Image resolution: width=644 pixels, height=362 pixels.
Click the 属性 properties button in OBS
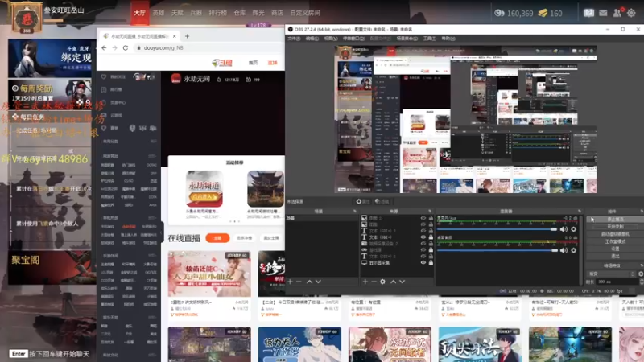(363, 202)
